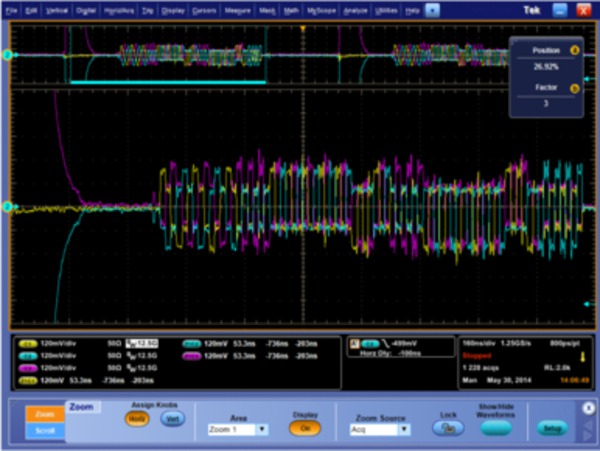The width and height of the screenshot is (600, 451).
Task: Click the knob 'a' icon beside Position
Action: [575, 48]
